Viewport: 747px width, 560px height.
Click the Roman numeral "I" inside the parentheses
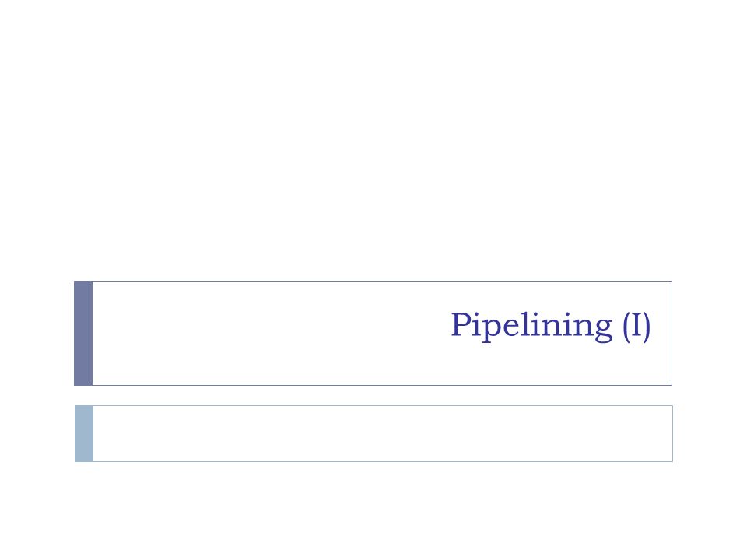point(637,324)
